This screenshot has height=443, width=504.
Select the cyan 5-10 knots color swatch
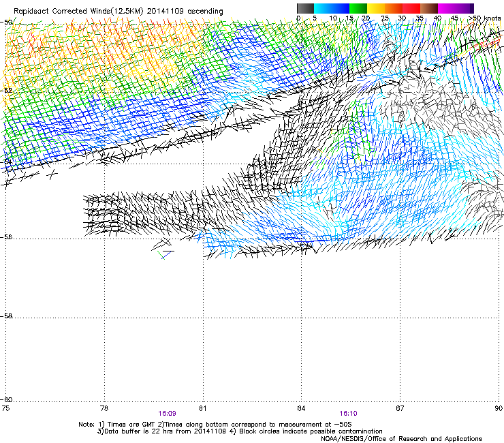[x=323, y=9]
